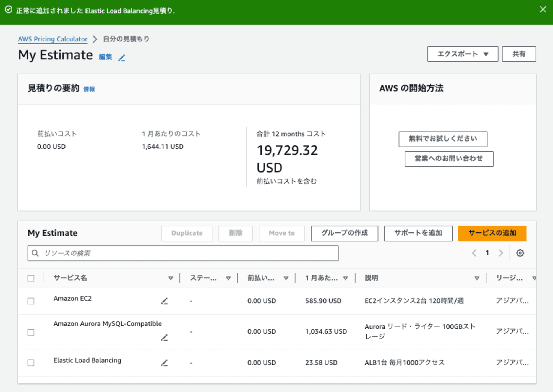Click the pencil edit icon beside My Estimate title
The height and width of the screenshot is (392, 553).
click(x=122, y=58)
